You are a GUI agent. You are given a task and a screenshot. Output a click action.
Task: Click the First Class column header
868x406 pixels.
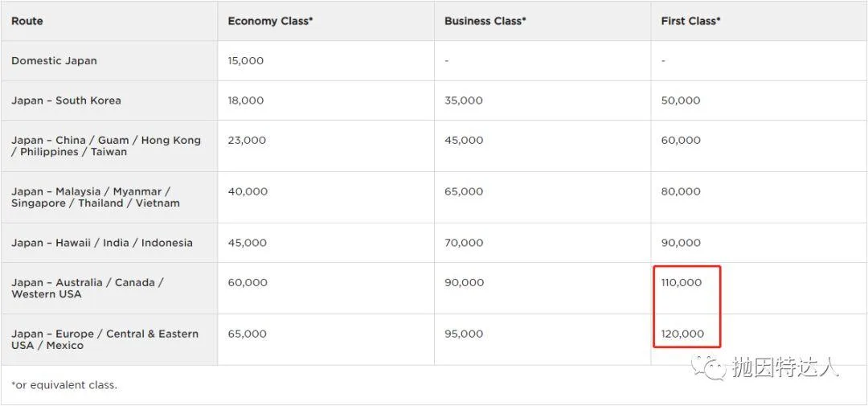(x=690, y=21)
